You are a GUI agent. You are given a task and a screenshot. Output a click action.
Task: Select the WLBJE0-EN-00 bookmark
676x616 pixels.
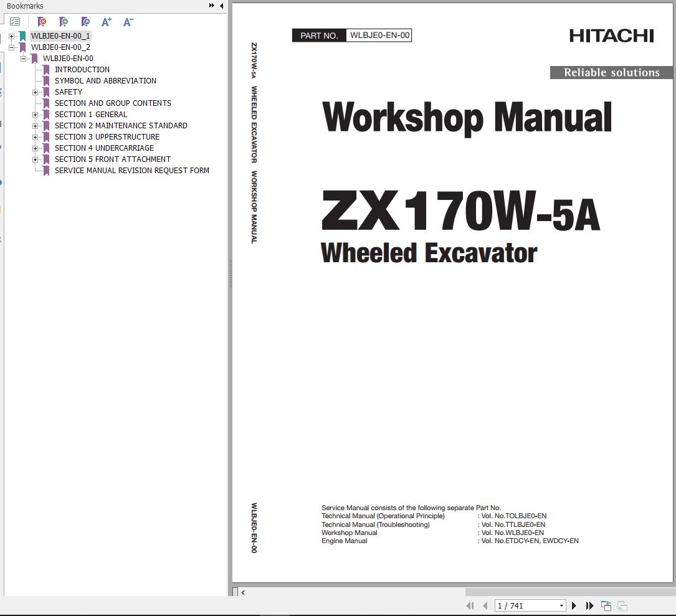[x=68, y=59]
